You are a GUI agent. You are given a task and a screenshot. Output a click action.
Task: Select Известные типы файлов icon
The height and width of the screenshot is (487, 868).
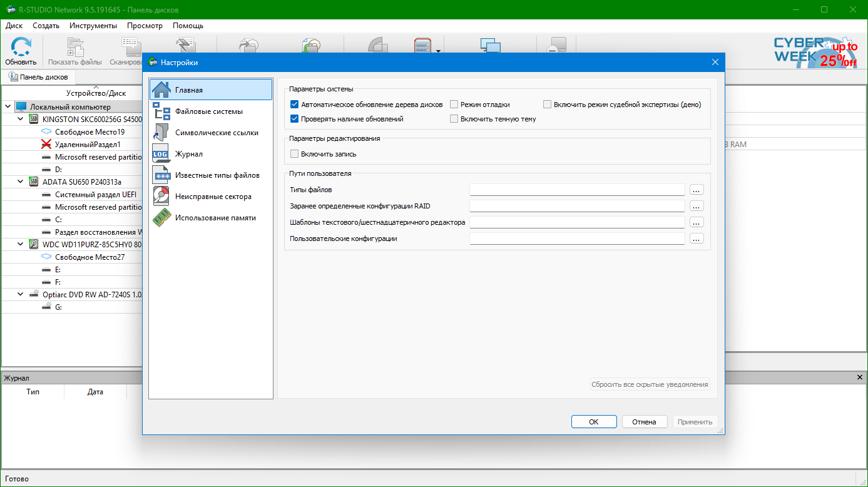pyautogui.click(x=161, y=175)
